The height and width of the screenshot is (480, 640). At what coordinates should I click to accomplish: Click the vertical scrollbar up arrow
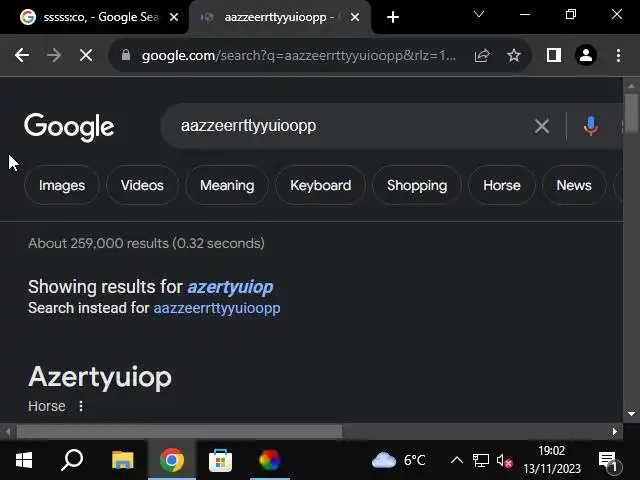[631, 86]
